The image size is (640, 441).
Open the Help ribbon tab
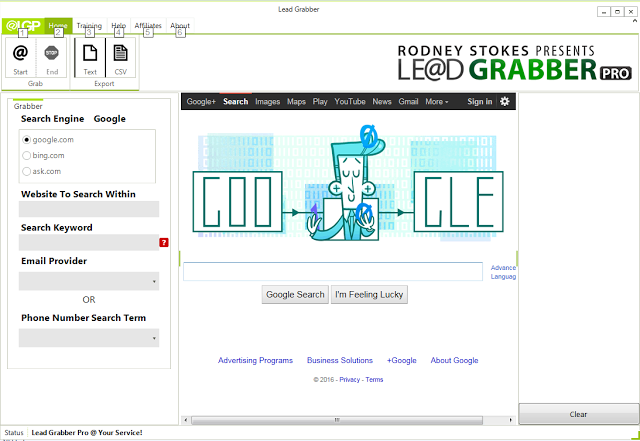(119, 26)
